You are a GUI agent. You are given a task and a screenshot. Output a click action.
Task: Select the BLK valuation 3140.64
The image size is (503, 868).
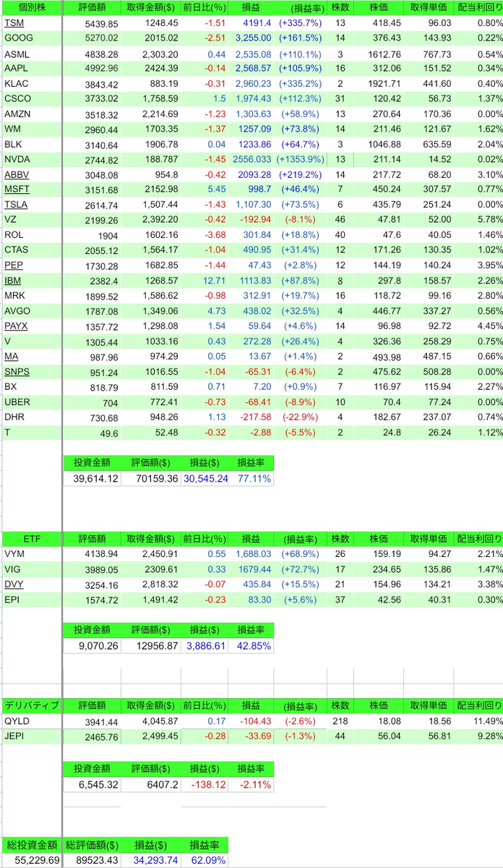[91, 145]
